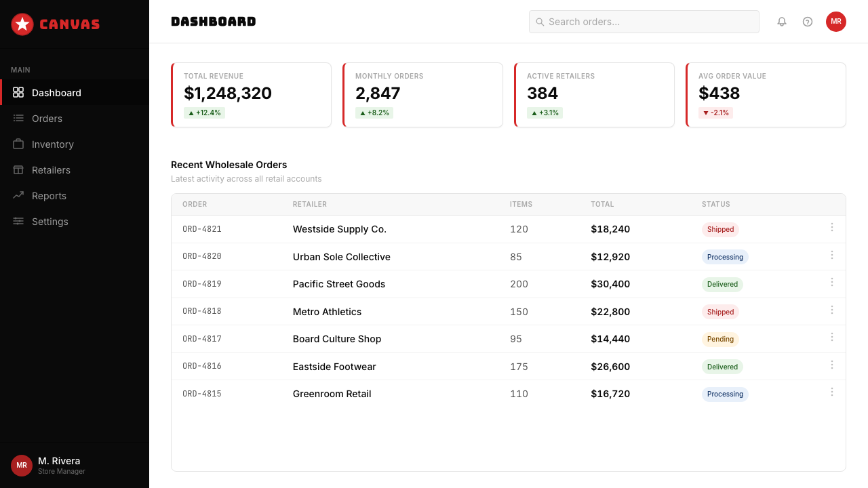The height and width of the screenshot is (488, 868).
Task: Focus the Search orders field
Action: tap(644, 22)
